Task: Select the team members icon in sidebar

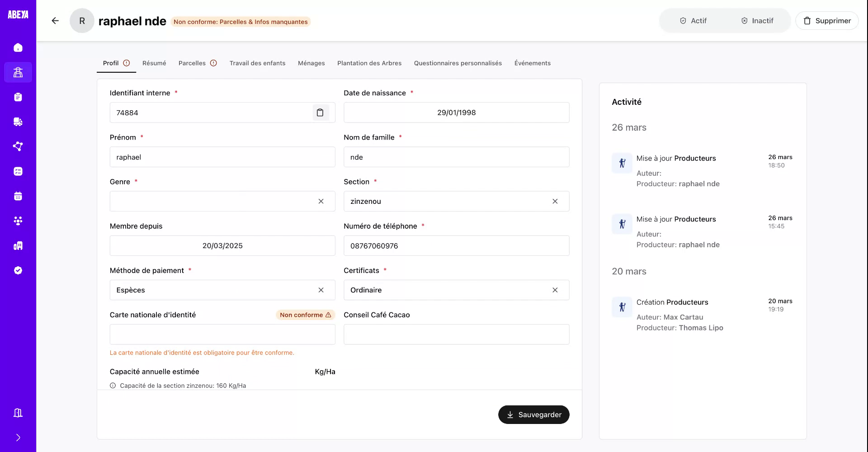Action: [18, 221]
